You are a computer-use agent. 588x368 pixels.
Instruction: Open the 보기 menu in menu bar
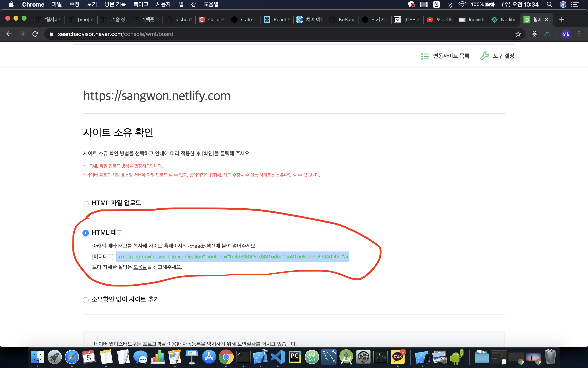(92, 4)
